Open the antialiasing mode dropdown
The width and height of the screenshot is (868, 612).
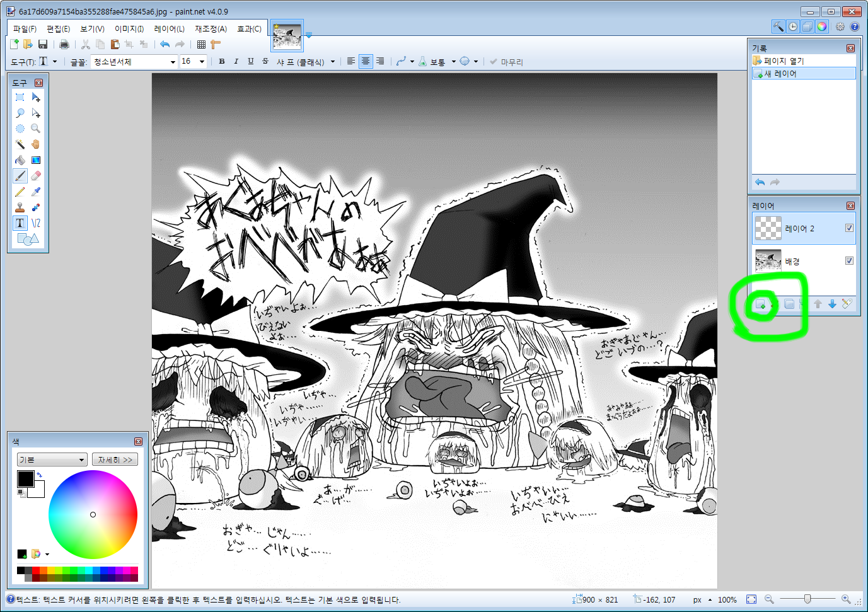[x=412, y=62]
